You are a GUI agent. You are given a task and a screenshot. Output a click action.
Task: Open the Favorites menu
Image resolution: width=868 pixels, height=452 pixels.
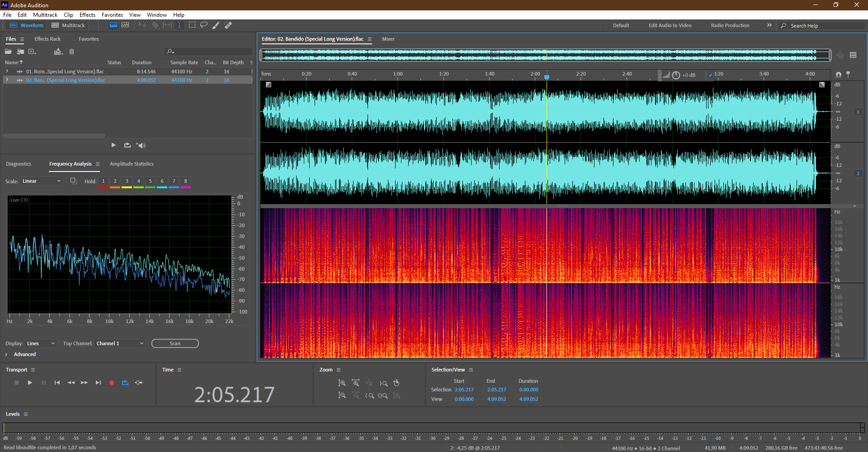(112, 15)
